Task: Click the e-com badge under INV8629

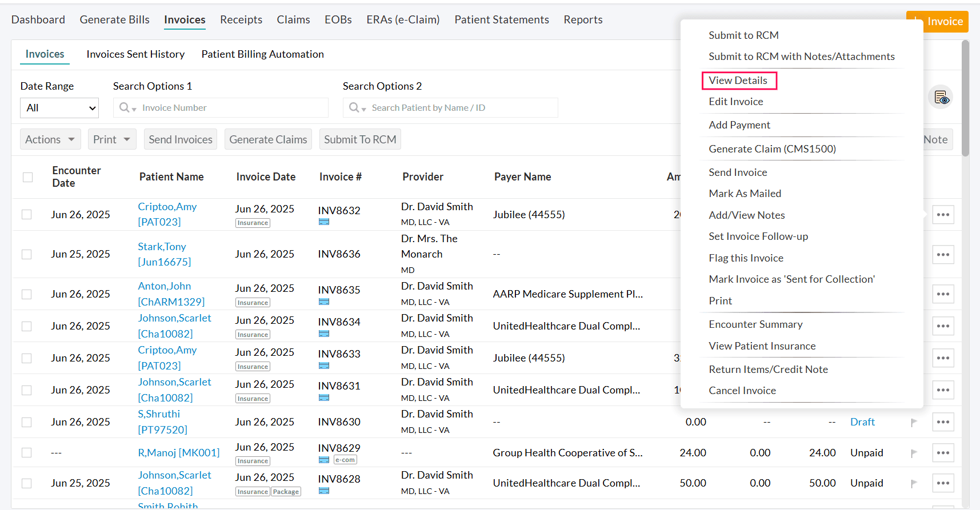Action: pyautogui.click(x=345, y=460)
